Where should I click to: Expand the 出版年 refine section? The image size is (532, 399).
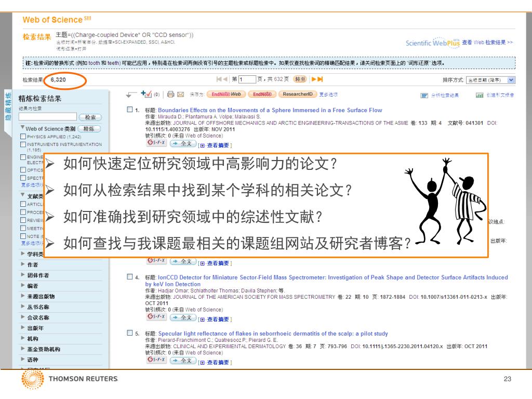[22, 327]
